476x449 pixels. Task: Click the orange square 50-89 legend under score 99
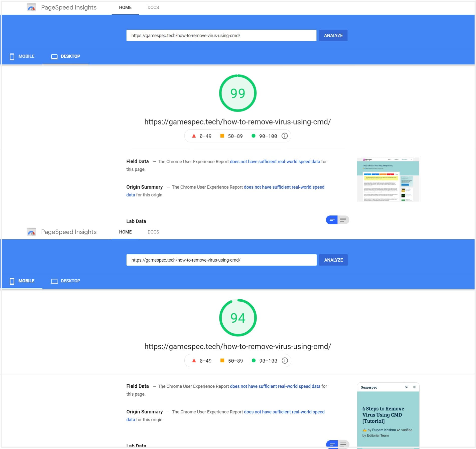(x=231, y=136)
